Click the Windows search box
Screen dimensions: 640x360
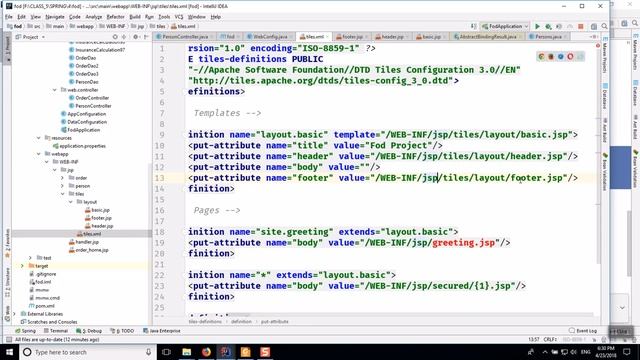point(88,352)
